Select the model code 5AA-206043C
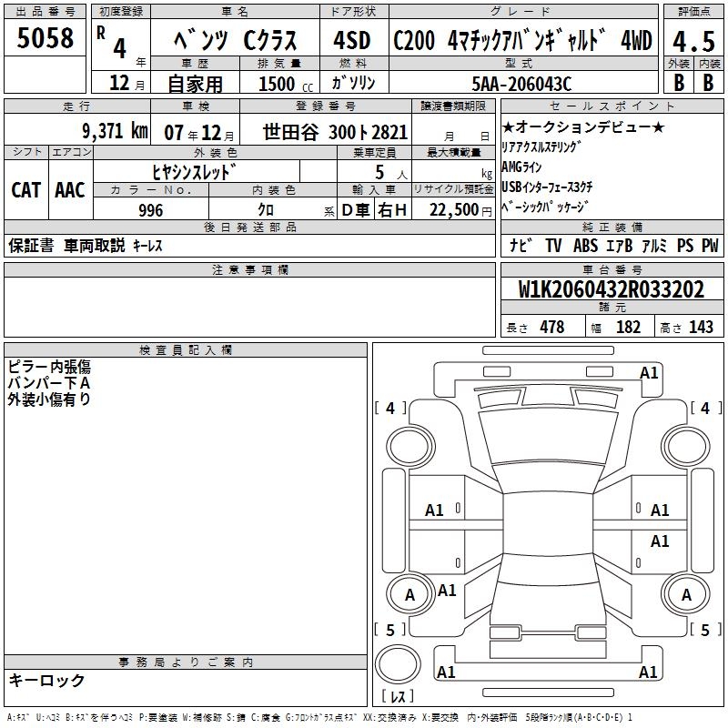Image resolution: width=728 pixels, height=728 pixels. click(522, 84)
